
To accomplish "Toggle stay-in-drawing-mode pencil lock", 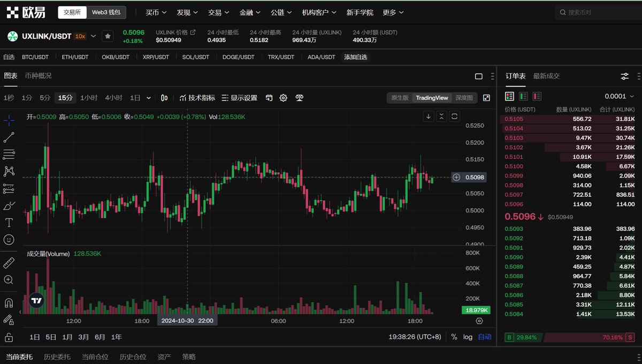I will 9,320.
